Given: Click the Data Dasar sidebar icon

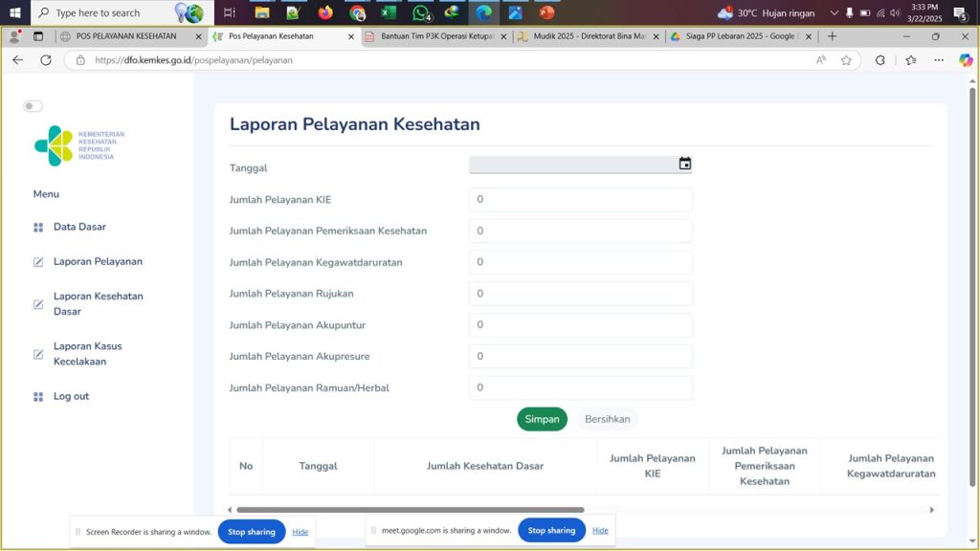Looking at the screenshot, I should (38, 228).
